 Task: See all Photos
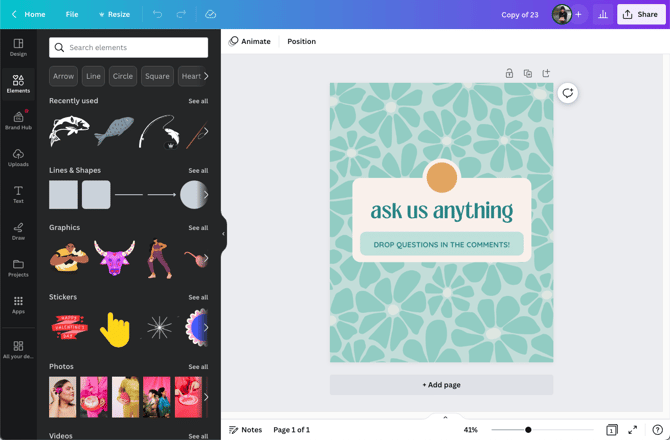click(198, 367)
